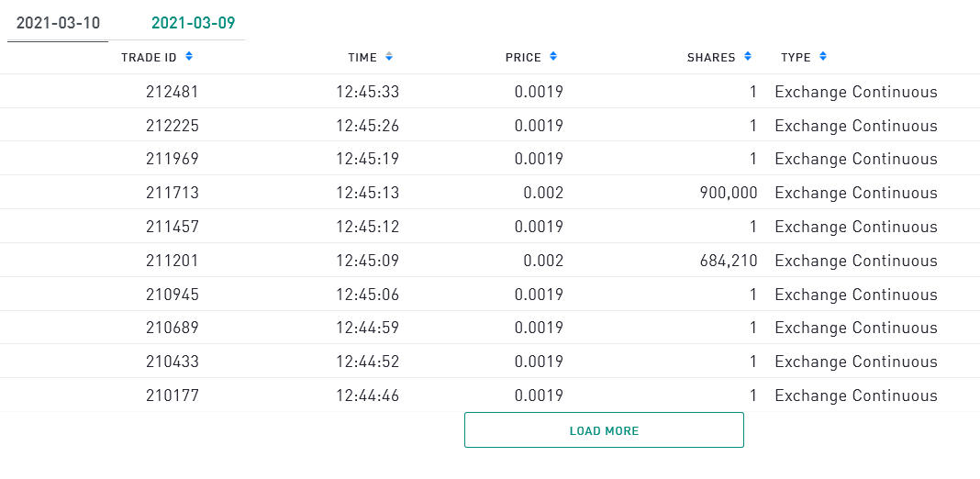Select the trade at 12:45:26
980x479 pixels.
(x=367, y=126)
